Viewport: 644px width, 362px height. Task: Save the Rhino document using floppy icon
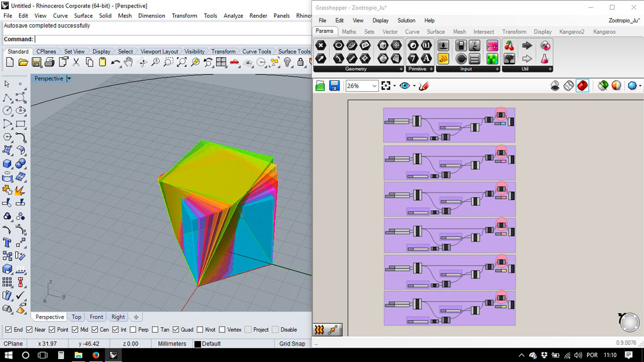coord(36,62)
